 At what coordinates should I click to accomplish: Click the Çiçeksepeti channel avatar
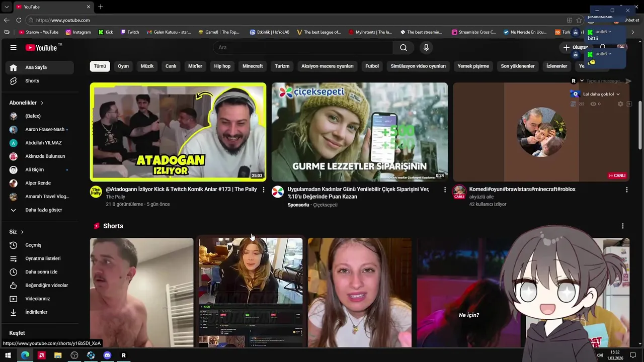point(278,192)
